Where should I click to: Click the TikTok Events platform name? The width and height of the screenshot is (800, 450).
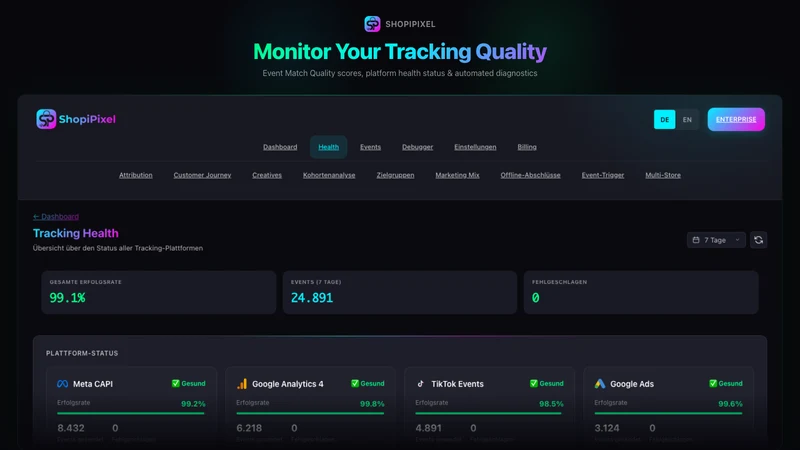click(x=457, y=384)
